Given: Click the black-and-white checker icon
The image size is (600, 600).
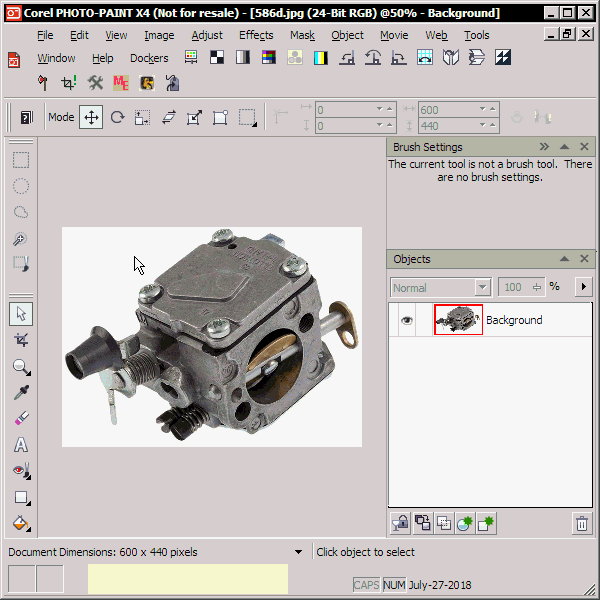Looking at the screenshot, I should 217,57.
